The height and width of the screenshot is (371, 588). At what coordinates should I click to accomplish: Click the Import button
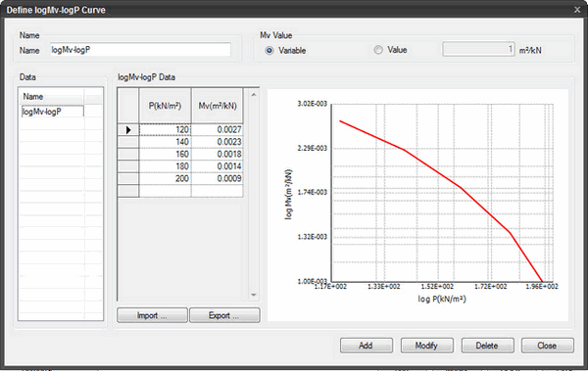click(152, 315)
